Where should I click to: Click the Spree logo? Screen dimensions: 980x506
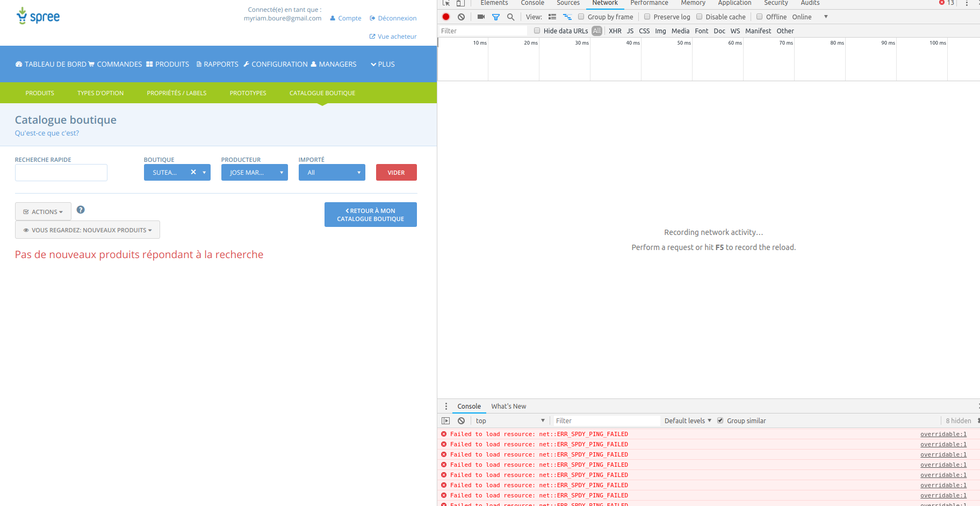click(x=38, y=16)
